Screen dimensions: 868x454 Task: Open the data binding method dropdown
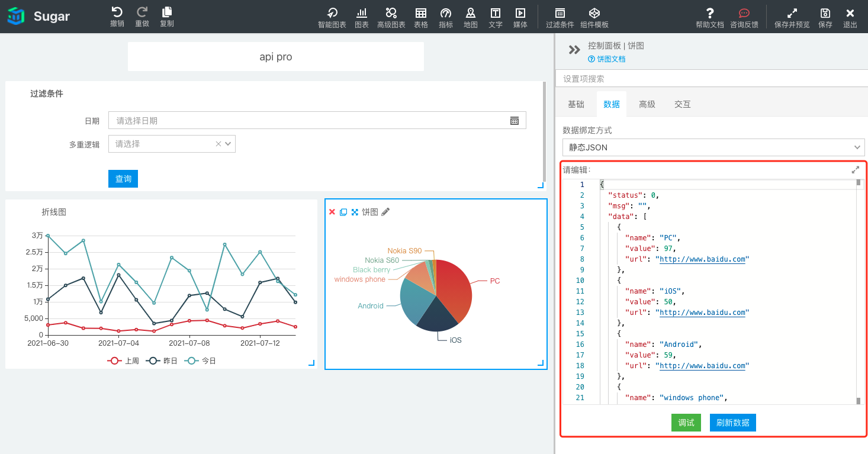click(713, 147)
